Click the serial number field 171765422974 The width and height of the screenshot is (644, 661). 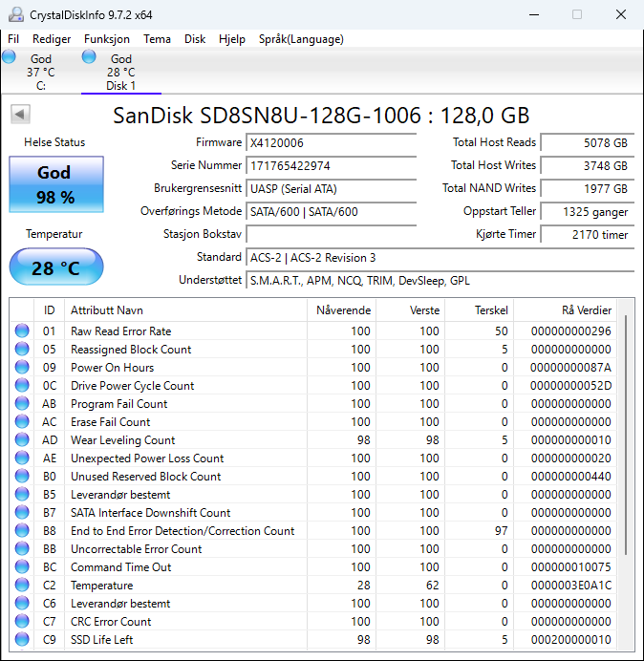pos(331,165)
